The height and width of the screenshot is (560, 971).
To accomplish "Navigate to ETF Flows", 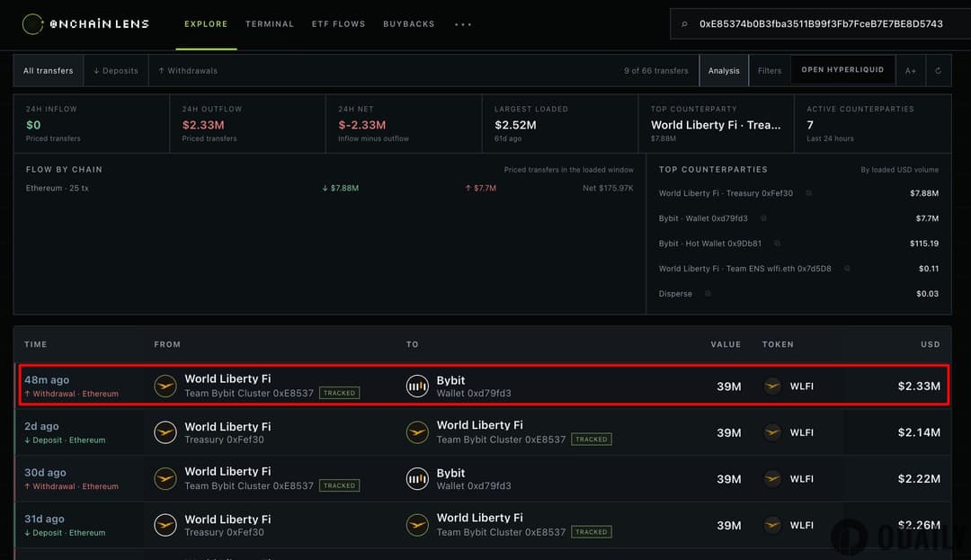I will pos(338,24).
